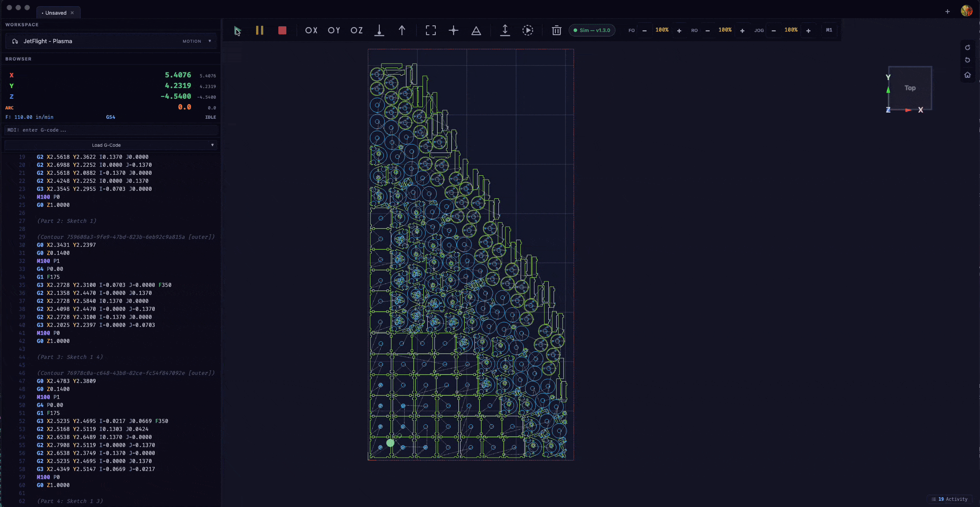Click the X coordinate value 5.4076
Image resolution: width=980 pixels, height=507 pixels.
[x=178, y=75]
